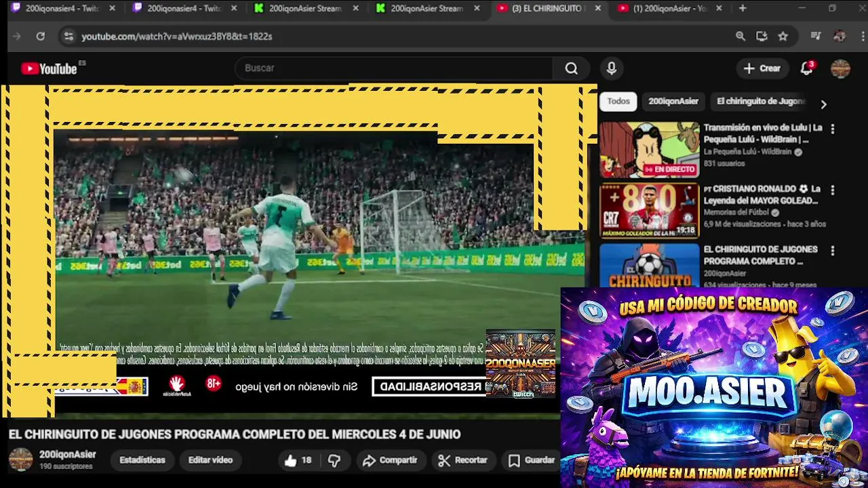Open the zoom magnifier icon in address bar

pos(741,36)
